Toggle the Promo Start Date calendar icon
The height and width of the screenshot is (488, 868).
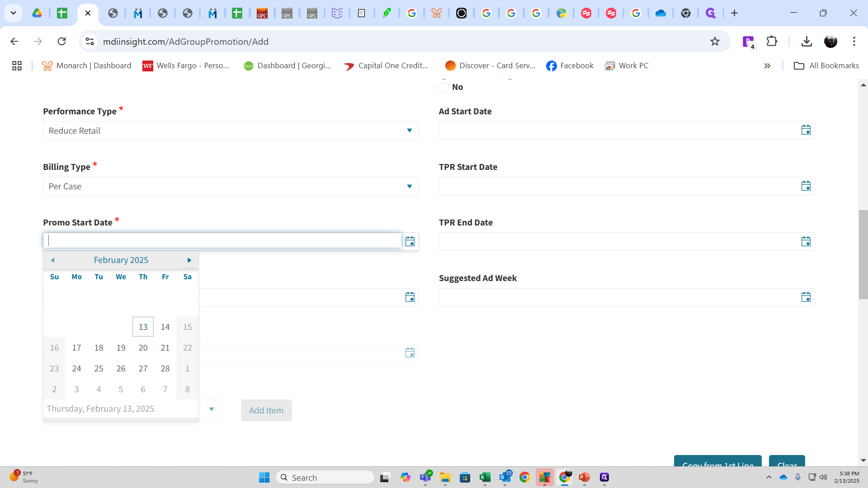(x=410, y=241)
